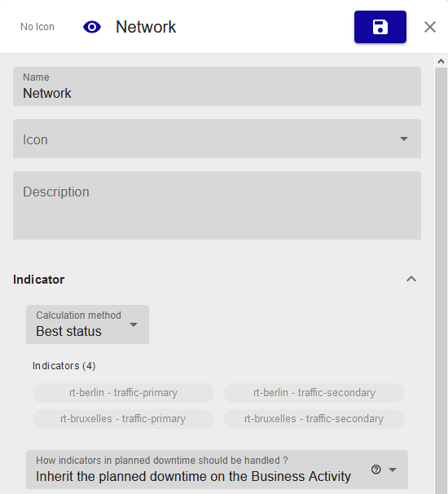Click the vertical scrollbar track

click(x=441, y=280)
